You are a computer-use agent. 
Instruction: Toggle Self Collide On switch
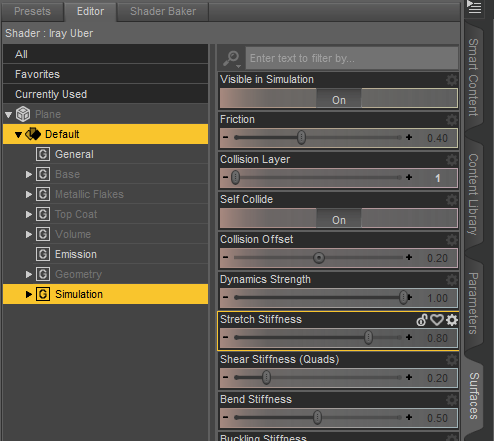coord(339,219)
